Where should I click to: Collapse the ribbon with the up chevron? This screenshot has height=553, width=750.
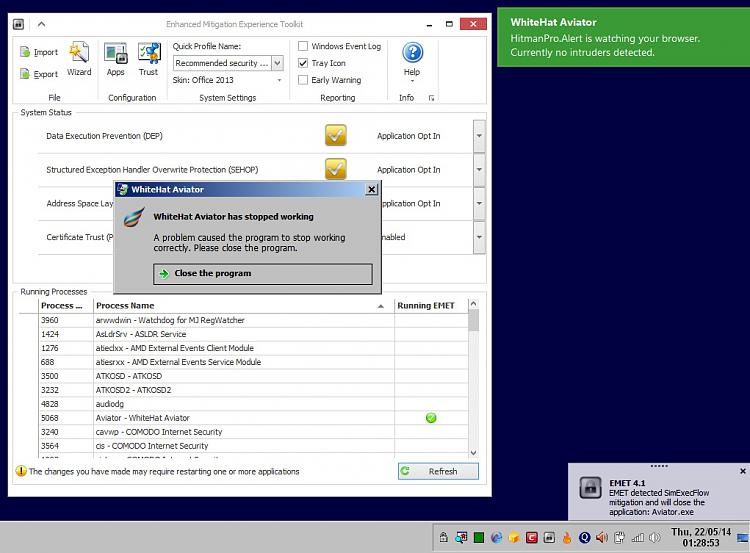(42, 24)
